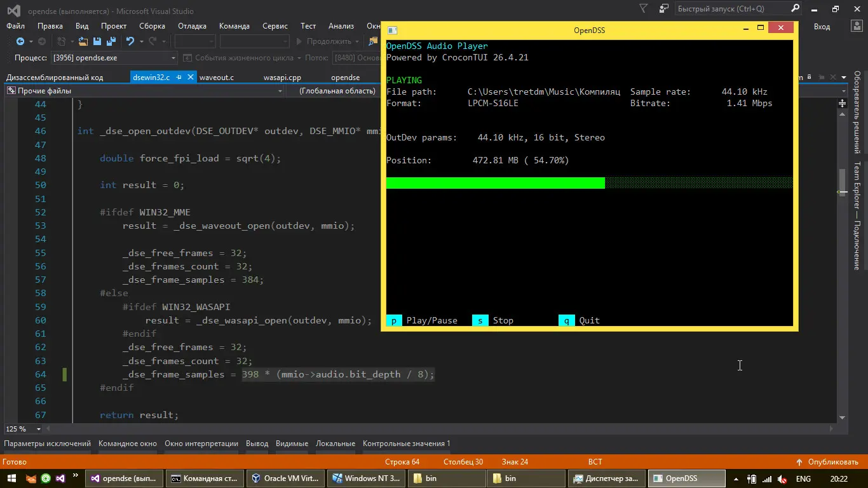
Task: Click the Stop s key in OpenDSS
Action: 480,320
